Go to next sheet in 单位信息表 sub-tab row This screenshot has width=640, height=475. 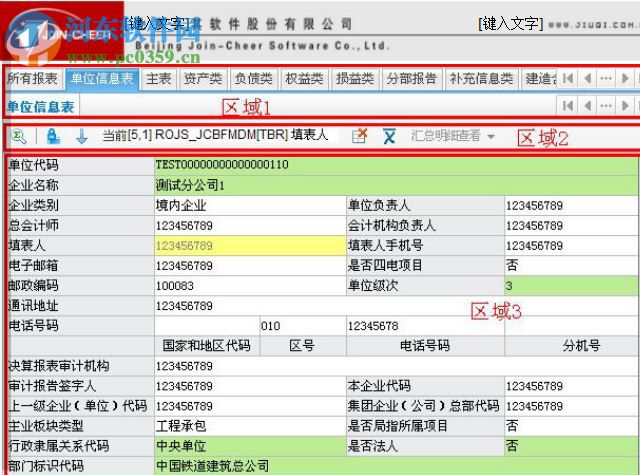624,106
